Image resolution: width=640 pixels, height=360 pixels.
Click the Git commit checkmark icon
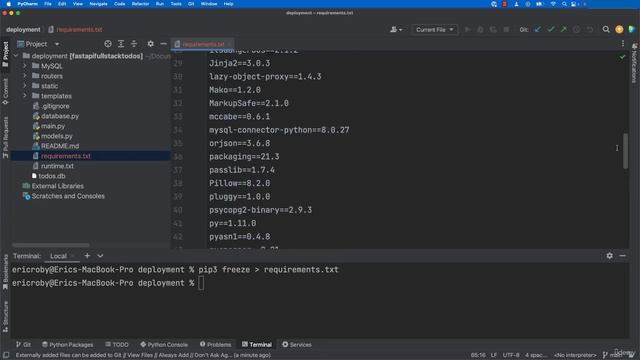coord(551,29)
